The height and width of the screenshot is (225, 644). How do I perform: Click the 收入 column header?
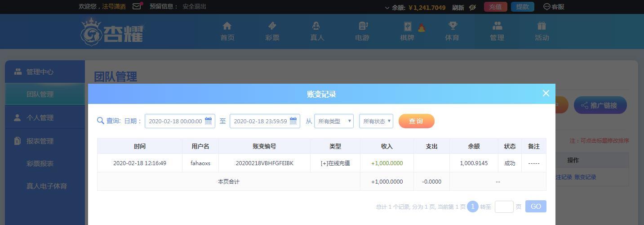point(387,146)
